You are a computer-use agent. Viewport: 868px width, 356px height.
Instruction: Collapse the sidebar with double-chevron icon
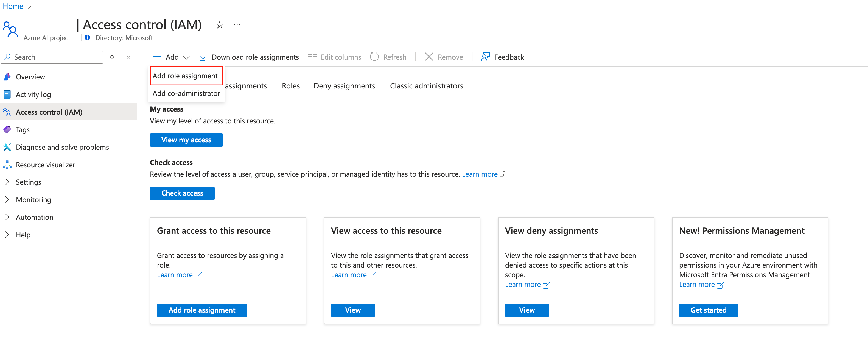point(128,57)
